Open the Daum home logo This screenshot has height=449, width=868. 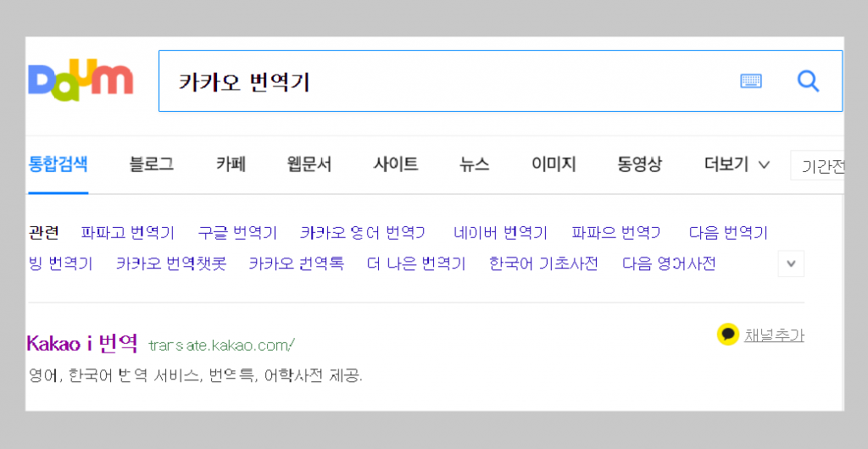pyautogui.click(x=81, y=80)
